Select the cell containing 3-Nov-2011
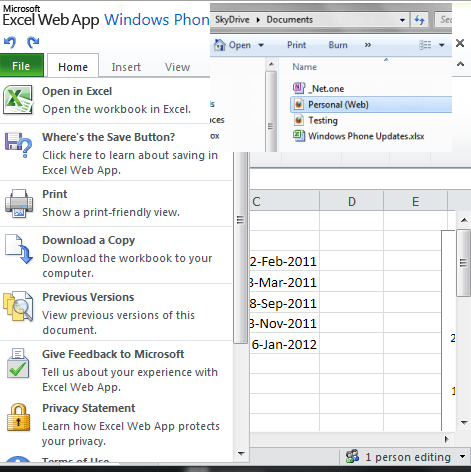 [284, 323]
